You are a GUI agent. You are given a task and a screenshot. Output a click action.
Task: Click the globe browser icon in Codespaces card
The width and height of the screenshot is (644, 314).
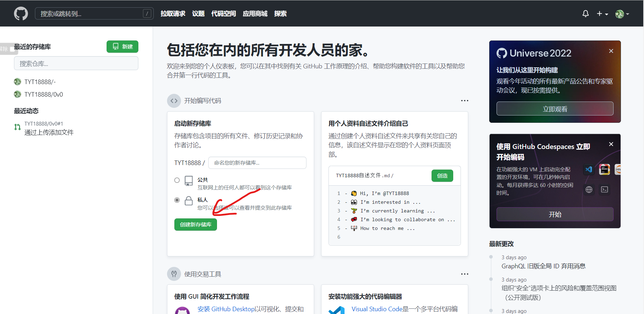click(589, 189)
